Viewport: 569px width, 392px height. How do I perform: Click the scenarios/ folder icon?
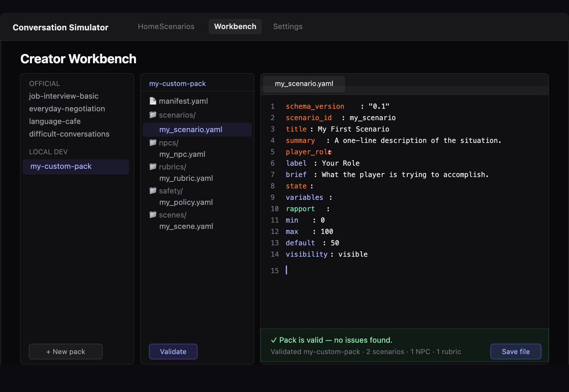tap(153, 115)
